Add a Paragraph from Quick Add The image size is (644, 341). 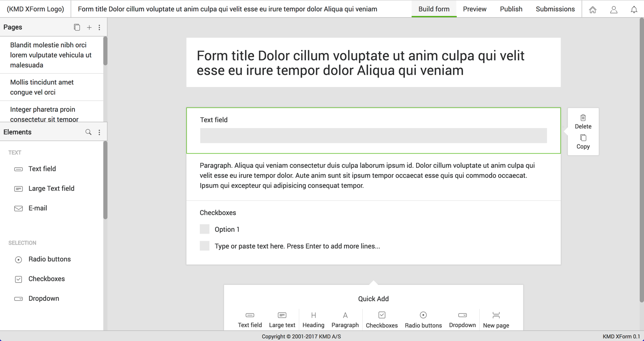(345, 319)
